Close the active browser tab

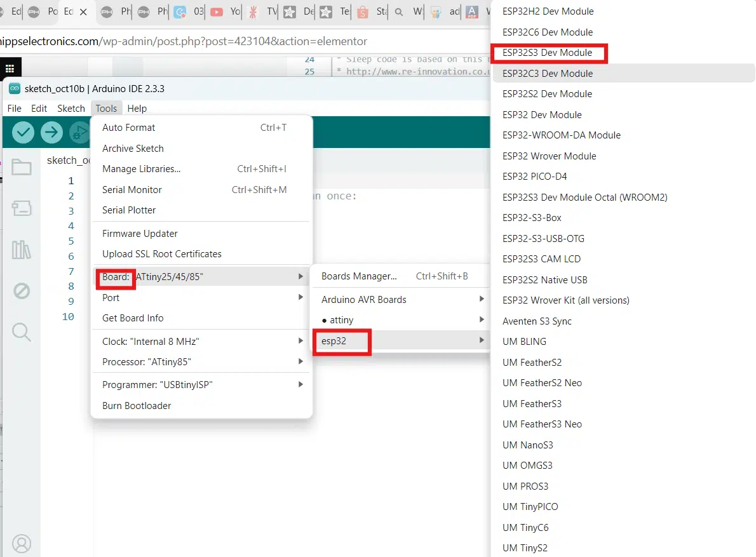click(x=83, y=11)
